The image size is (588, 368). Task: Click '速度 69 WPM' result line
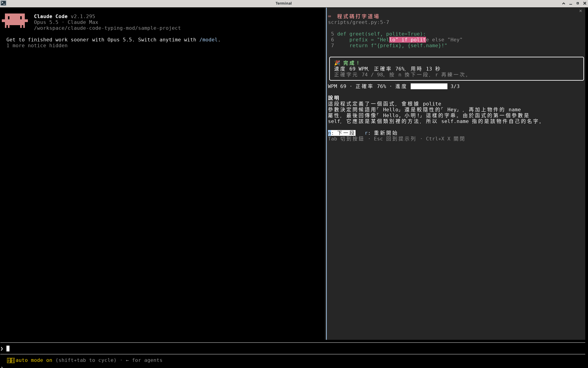click(351, 69)
